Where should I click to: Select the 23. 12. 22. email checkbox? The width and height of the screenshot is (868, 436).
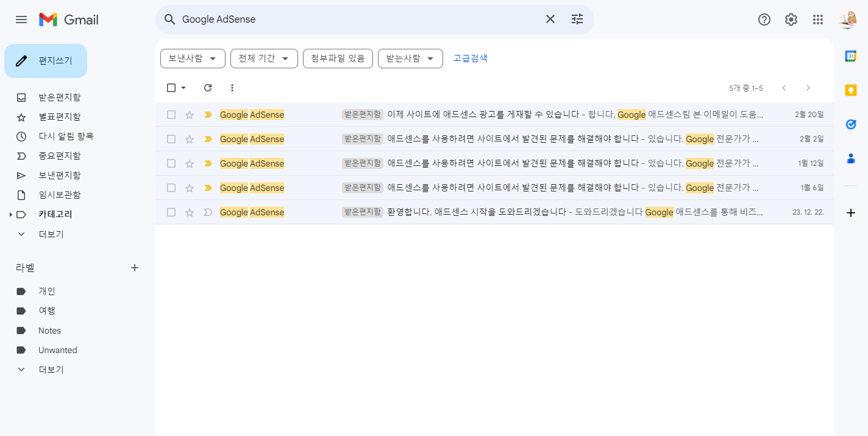[171, 212]
